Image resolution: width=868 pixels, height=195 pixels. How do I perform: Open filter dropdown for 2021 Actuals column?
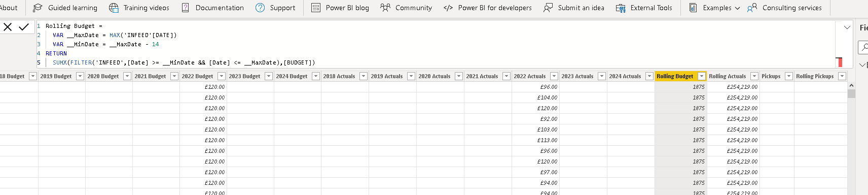coord(507,76)
